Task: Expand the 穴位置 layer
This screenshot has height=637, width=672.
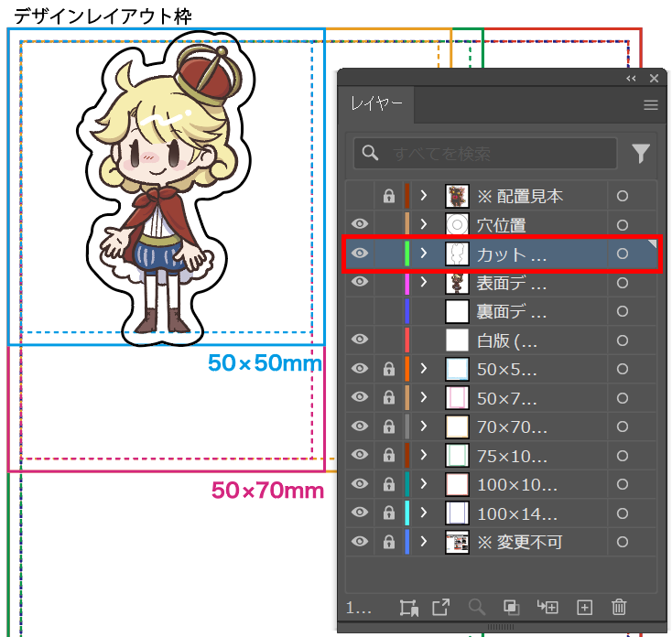Action: (423, 224)
